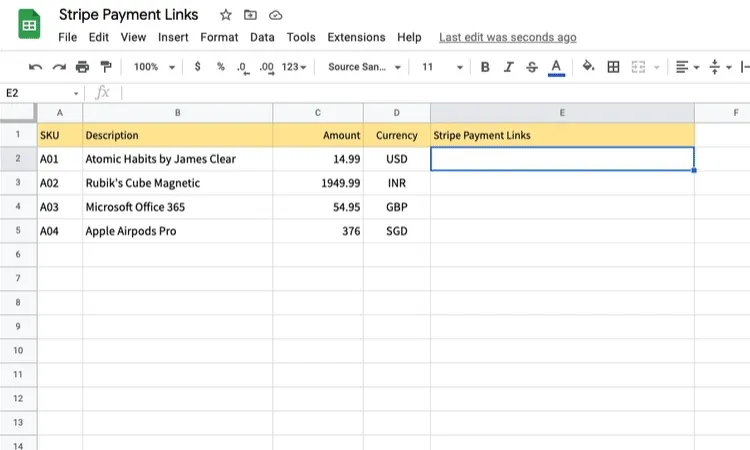
Task: Increase decimal places
Action: [267, 68]
